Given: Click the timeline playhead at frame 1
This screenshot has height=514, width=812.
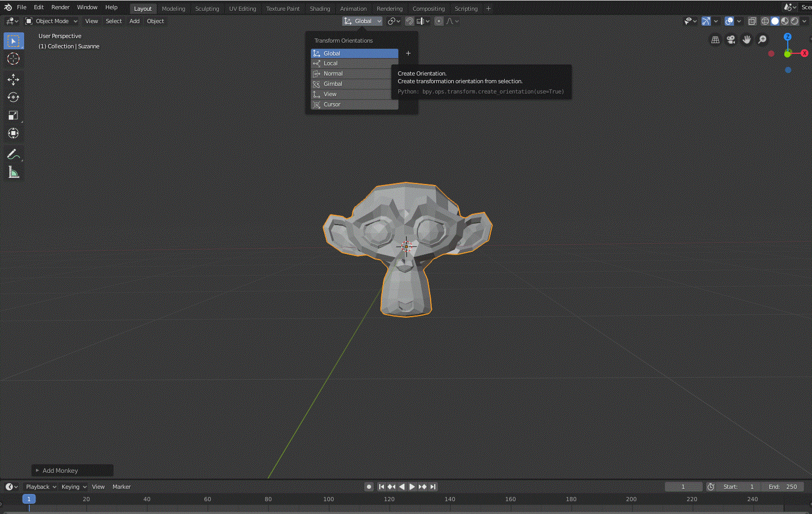Looking at the screenshot, I should 29,499.
